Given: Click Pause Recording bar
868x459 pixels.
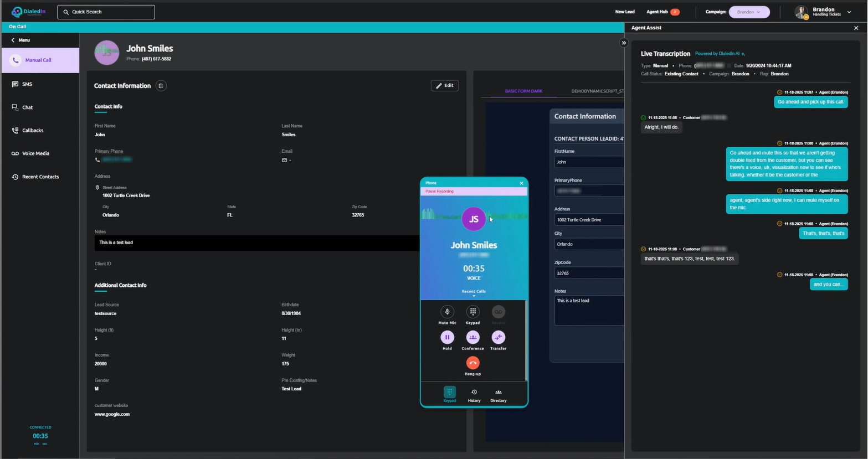Looking at the screenshot, I should tap(474, 192).
